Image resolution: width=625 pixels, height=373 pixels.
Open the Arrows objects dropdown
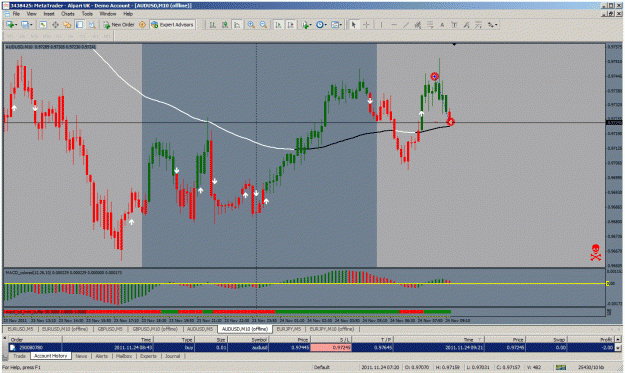(x=493, y=25)
